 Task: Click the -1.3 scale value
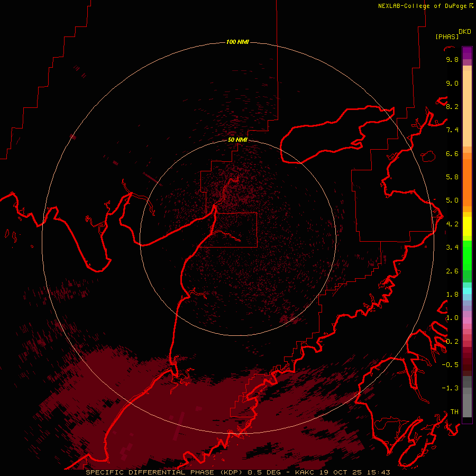click(x=450, y=388)
